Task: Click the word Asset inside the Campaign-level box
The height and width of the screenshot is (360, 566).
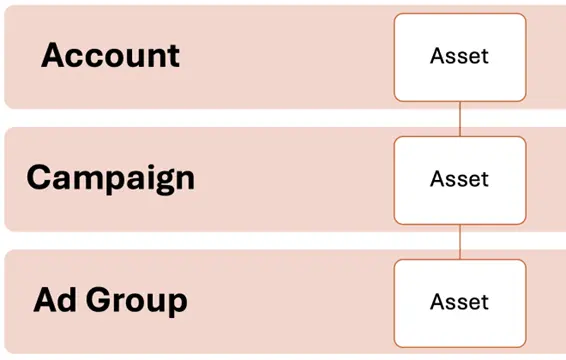Action: pyautogui.click(x=460, y=179)
